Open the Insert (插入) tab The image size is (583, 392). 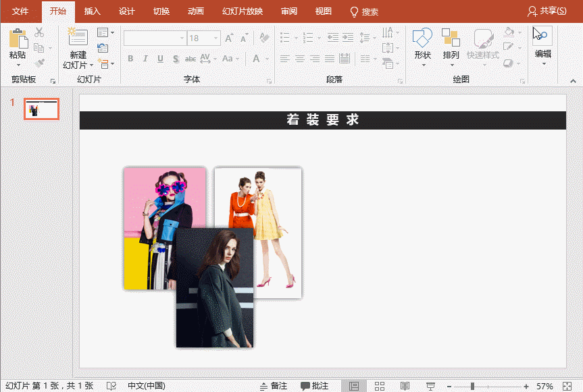[x=92, y=11]
